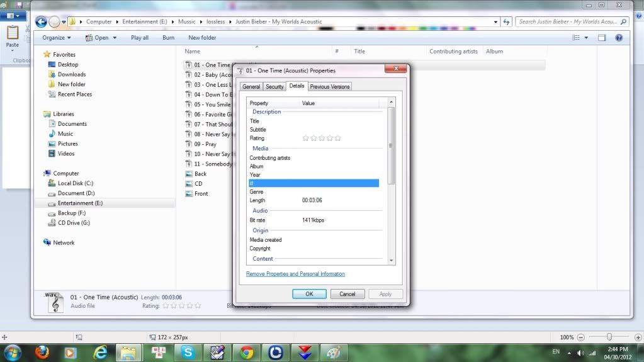644x362 pixels.
Task: Switch to the General tab
Action: [x=251, y=87]
